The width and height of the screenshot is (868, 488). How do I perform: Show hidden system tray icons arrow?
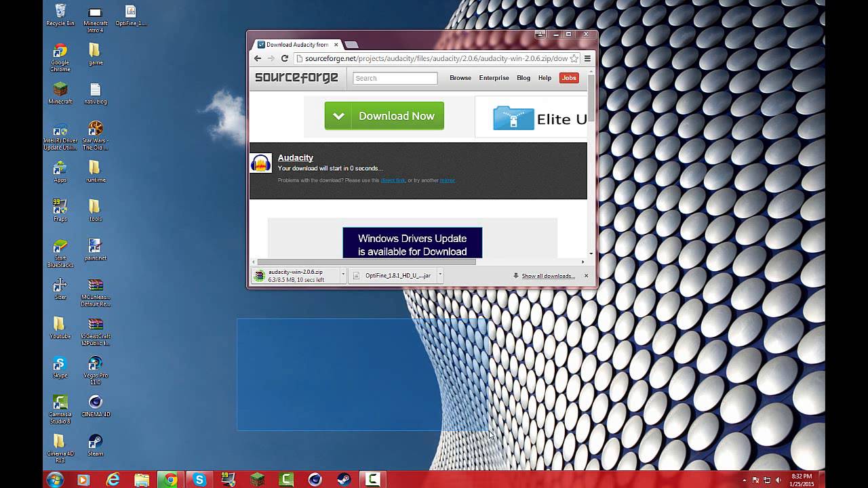coord(745,480)
